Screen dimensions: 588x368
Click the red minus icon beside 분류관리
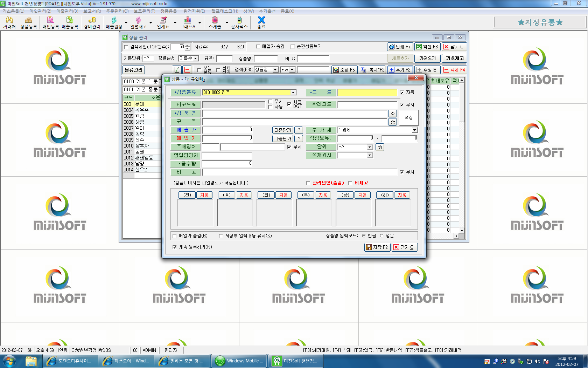click(187, 70)
